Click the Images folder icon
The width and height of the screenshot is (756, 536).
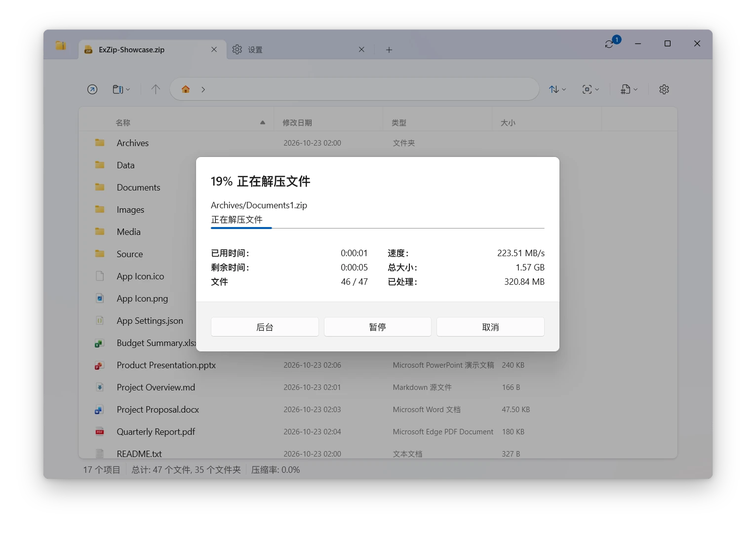[100, 209]
